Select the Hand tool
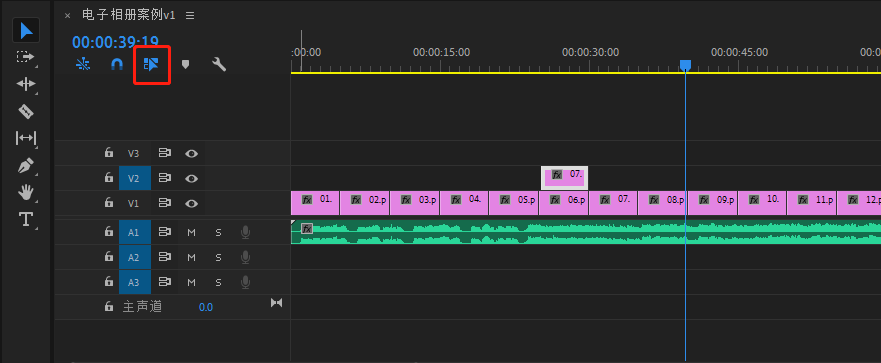881x363 pixels. tap(26, 193)
